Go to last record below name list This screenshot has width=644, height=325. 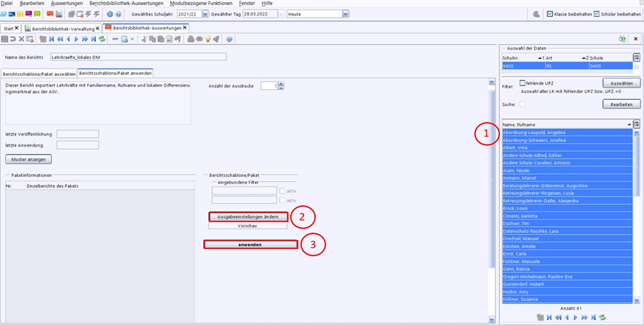tap(592, 317)
